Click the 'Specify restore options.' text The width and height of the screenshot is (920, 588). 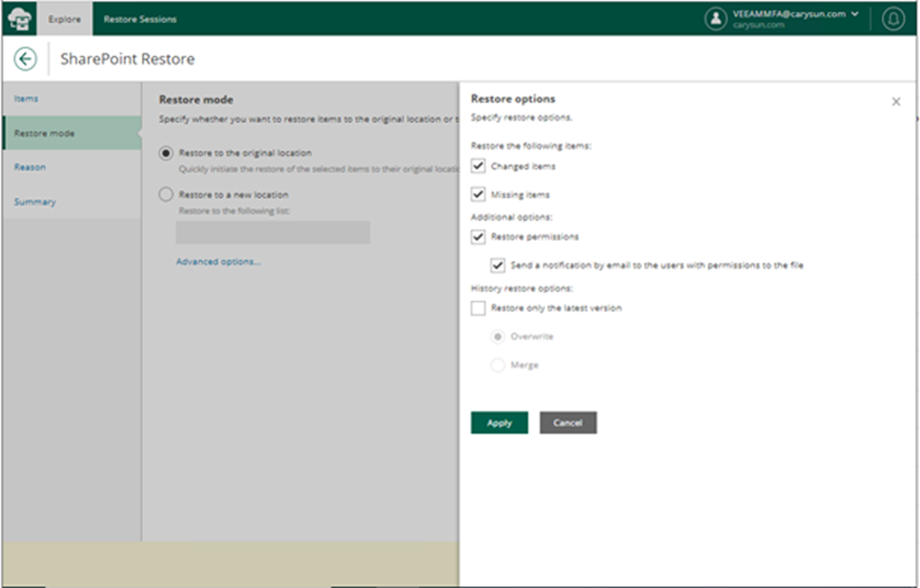[521, 117]
